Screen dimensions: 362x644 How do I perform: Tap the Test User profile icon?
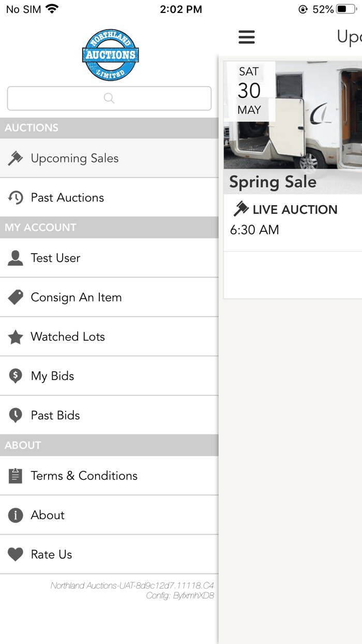tap(15, 257)
